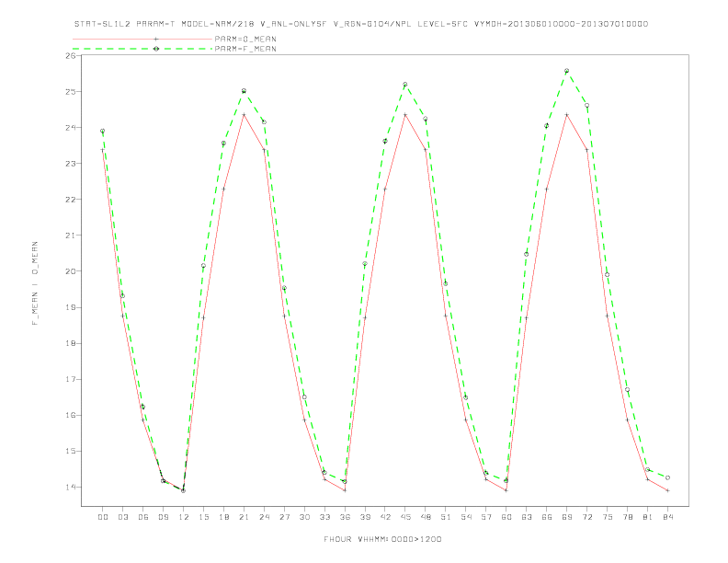Click x-axis forecast hour label 78
Image resolution: width=728 pixels, height=563 pixels.
(627, 517)
